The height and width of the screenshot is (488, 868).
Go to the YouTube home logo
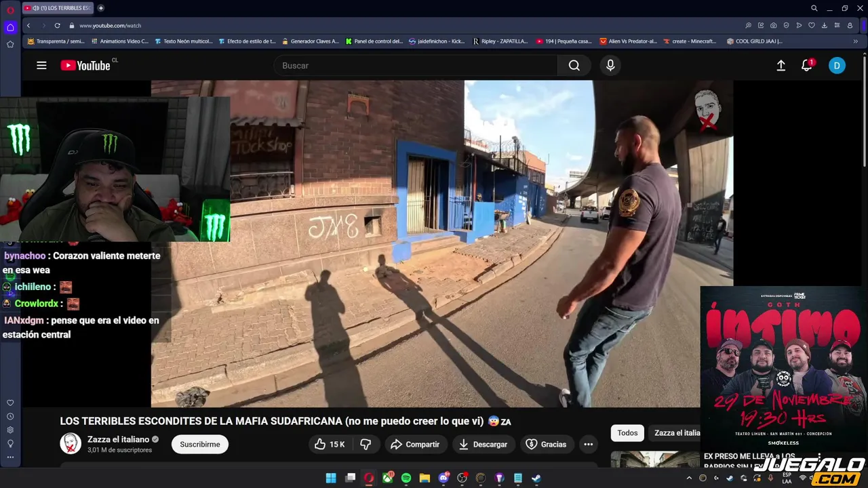click(x=85, y=66)
